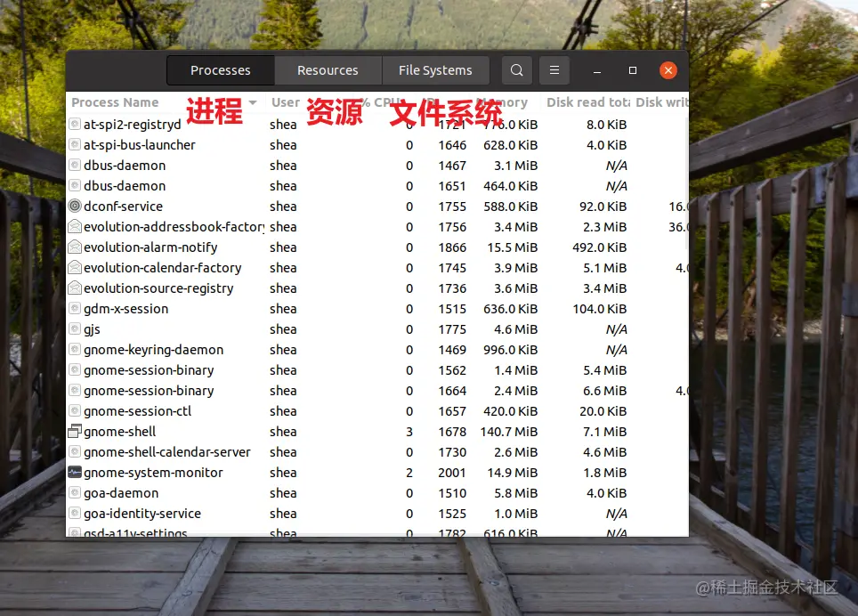Click icon of dbus-daemon PID 1651

point(75,186)
